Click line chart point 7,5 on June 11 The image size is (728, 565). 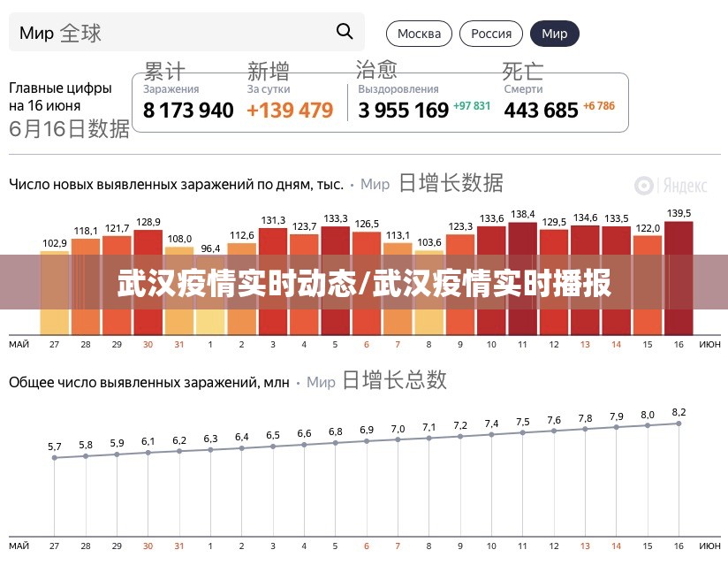[522, 432]
